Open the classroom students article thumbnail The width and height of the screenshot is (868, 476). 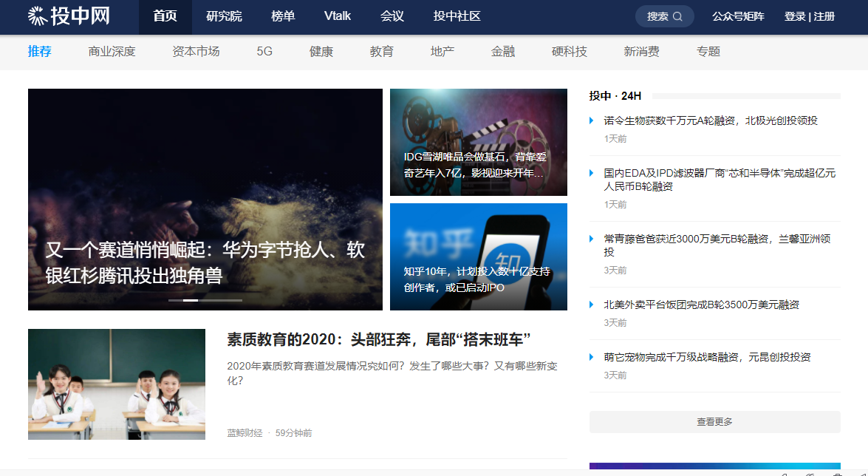coord(117,384)
